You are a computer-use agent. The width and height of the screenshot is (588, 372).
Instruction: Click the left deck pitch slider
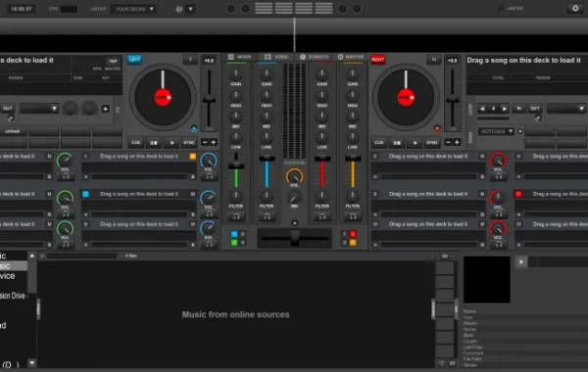(209, 100)
